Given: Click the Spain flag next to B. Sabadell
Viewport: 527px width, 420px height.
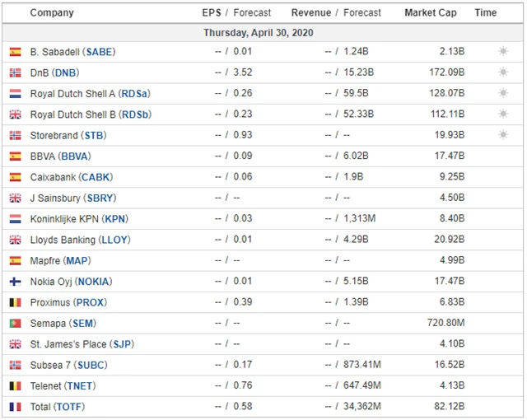Looking at the screenshot, I should pyautogui.click(x=15, y=52).
